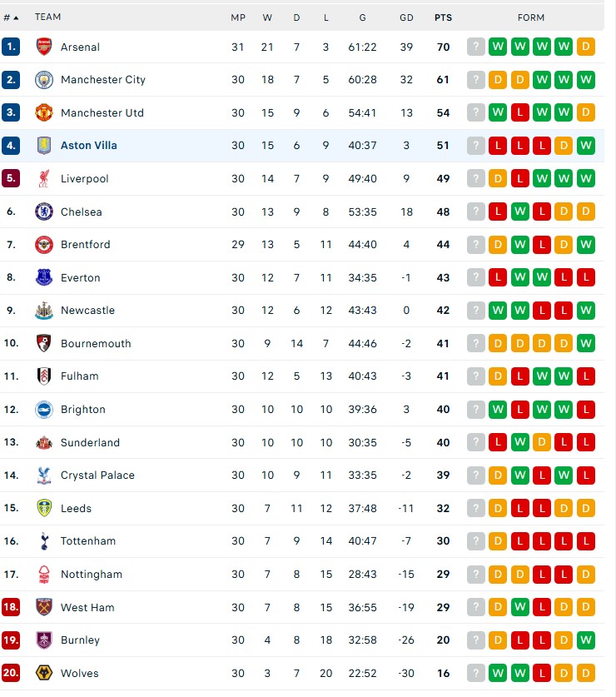Select the Chelsea crest icon
The width and height of the screenshot is (616, 697).
pos(43,212)
